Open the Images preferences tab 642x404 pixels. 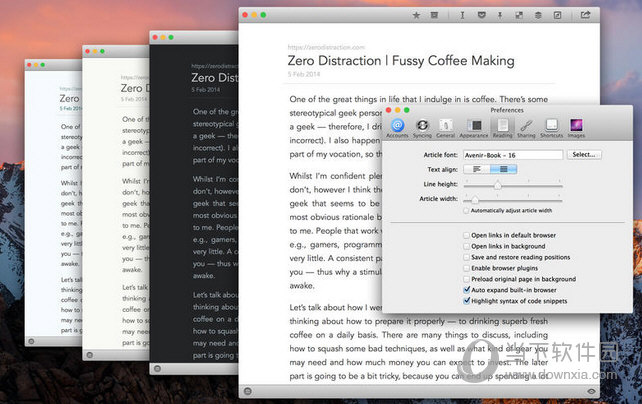pos(576,128)
